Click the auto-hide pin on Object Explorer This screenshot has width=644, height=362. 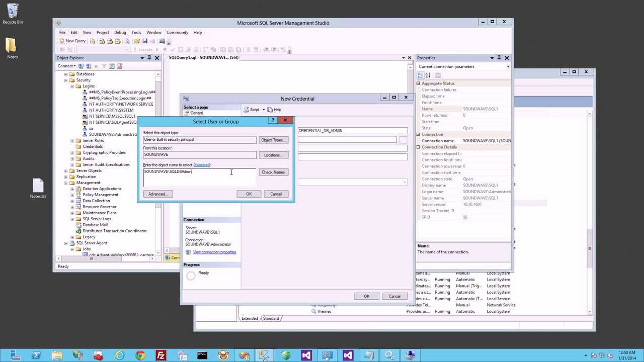click(x=149, y=57)
